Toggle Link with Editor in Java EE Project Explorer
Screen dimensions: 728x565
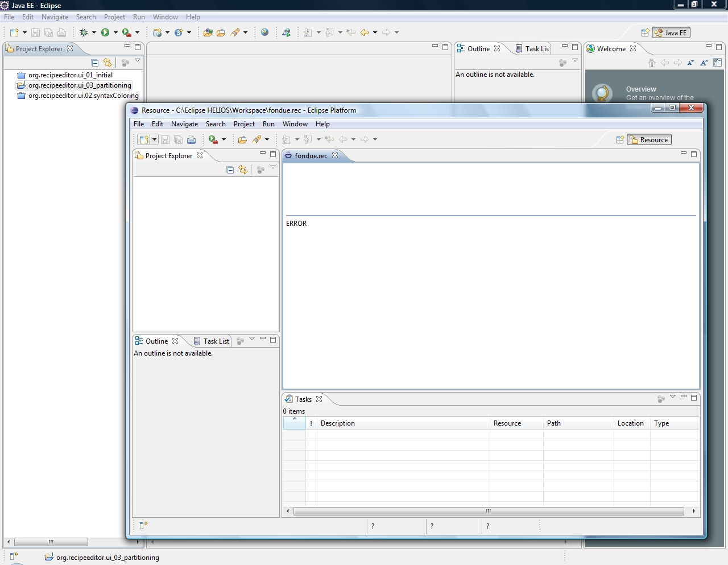107,63
